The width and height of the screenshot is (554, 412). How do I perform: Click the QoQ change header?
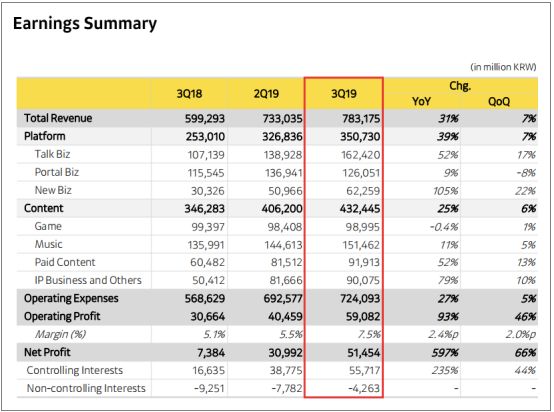(x=499, y=102)
